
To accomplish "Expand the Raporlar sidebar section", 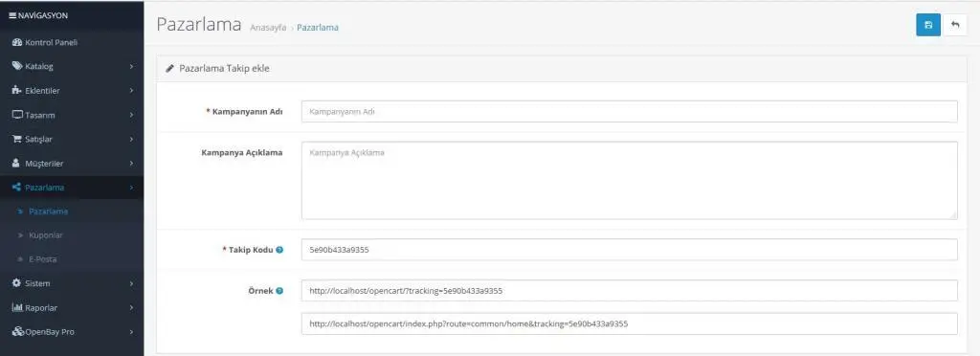I will tap(72, 308).
